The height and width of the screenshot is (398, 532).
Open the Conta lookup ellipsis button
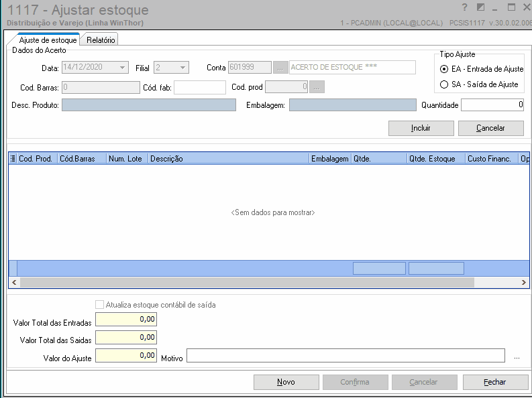[x=280, y=68]
